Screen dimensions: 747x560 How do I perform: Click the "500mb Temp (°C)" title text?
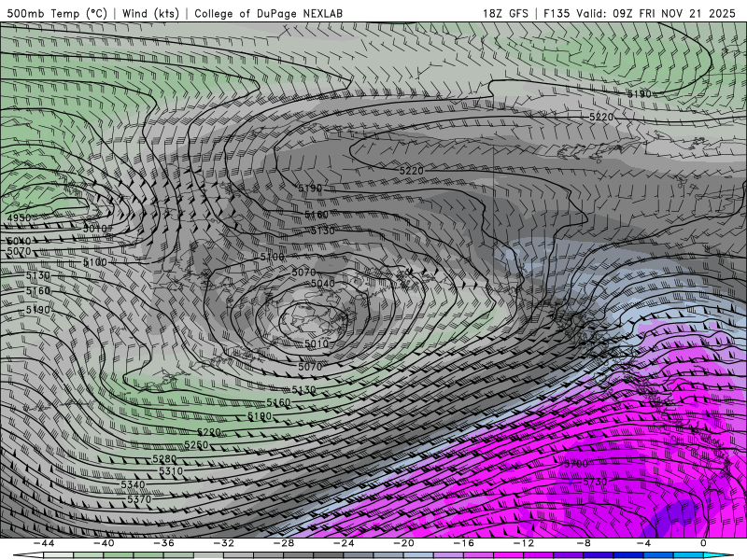tap(57, 13)
